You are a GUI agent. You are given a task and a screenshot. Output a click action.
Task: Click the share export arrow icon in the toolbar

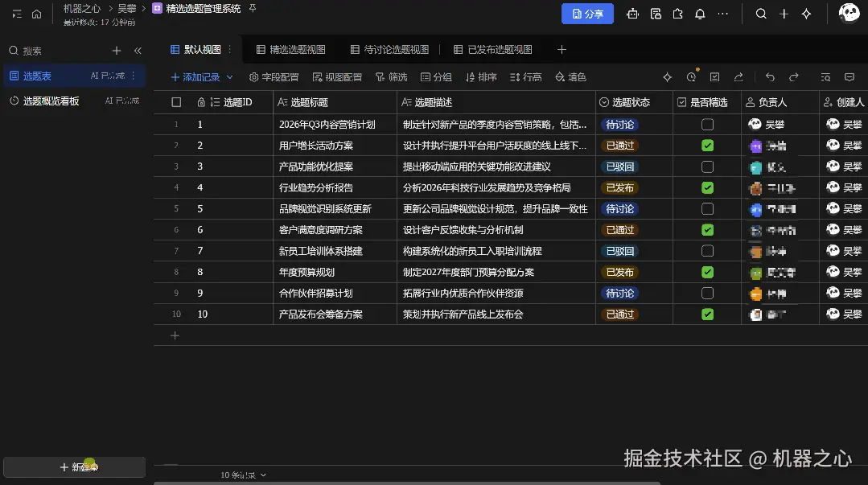pos(738,77)
